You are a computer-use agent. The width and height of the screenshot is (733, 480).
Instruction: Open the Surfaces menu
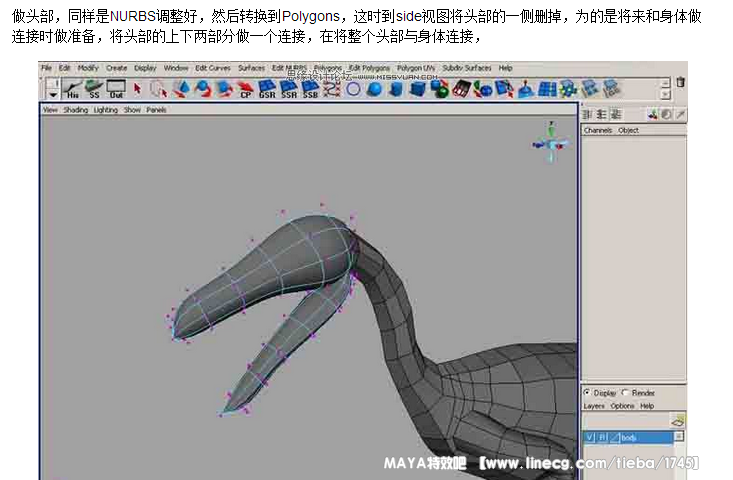252,68
